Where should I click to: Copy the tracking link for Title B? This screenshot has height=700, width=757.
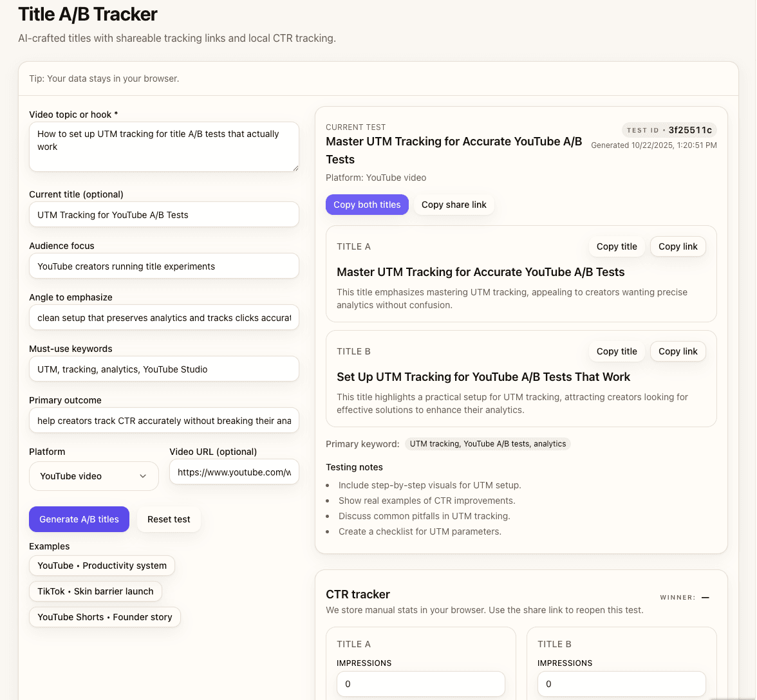point(677,351)
